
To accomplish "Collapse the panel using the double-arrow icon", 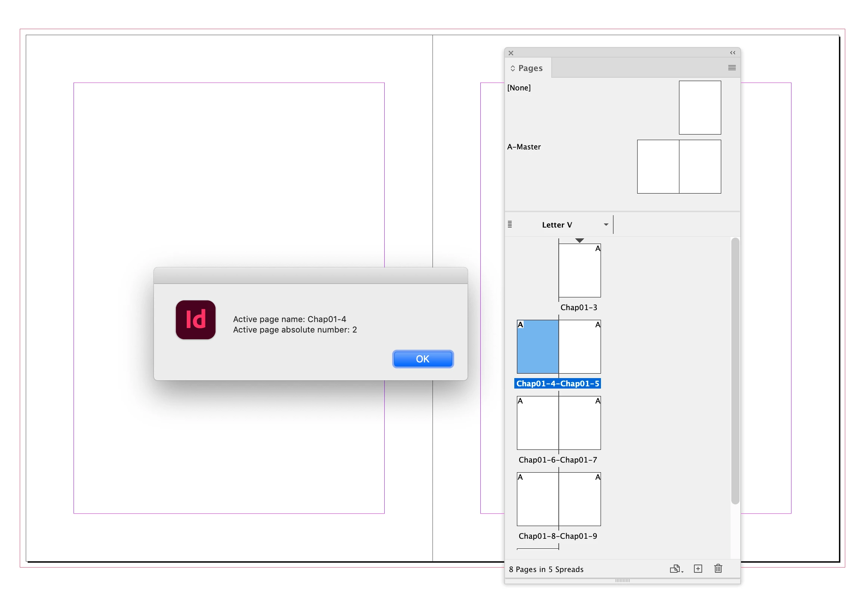I will click(732, 53).
